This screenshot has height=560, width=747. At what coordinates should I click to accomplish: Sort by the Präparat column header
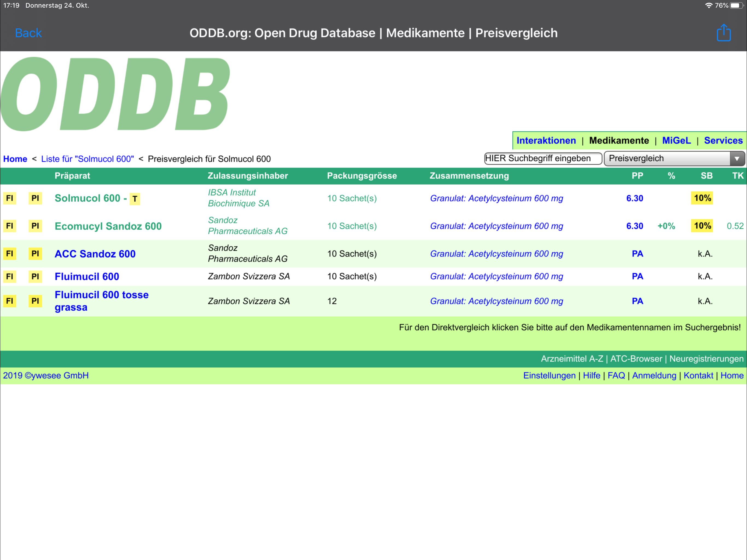pyautogui.click(x=72, y=176)
